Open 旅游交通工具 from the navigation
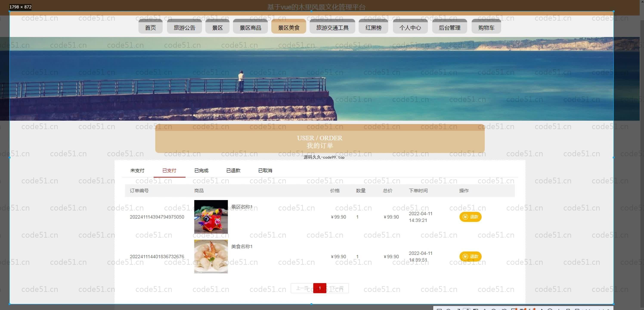This screenshot has width=644, height=310. point(332,28)
